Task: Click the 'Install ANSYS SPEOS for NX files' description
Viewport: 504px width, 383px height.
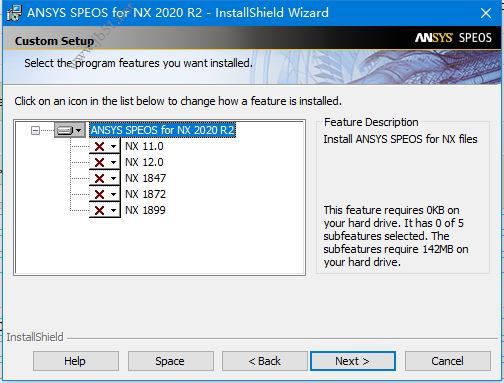Action: click(400, 139)
